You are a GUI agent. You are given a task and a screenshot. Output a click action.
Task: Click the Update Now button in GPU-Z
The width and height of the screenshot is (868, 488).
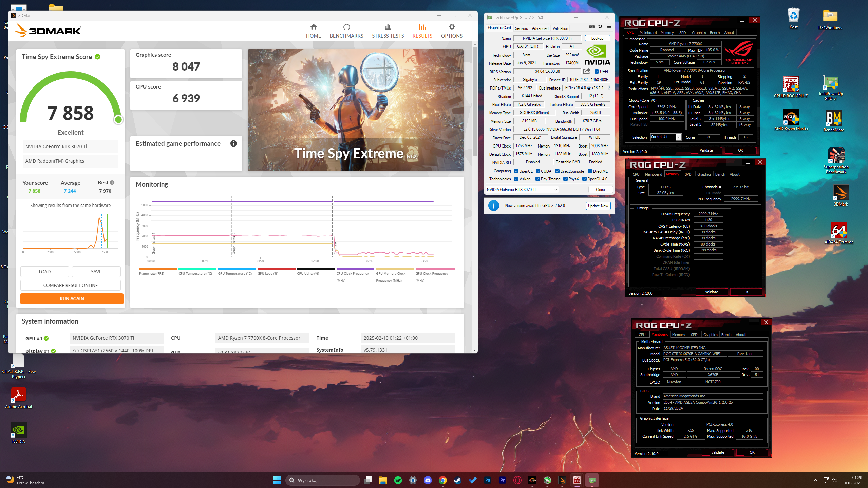click(x=598, y=206)
